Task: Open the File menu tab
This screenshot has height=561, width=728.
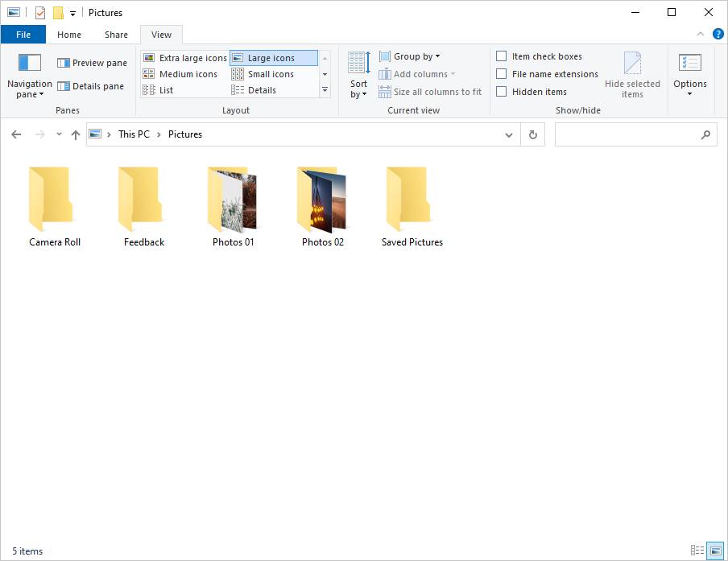Action: (23, 35)
